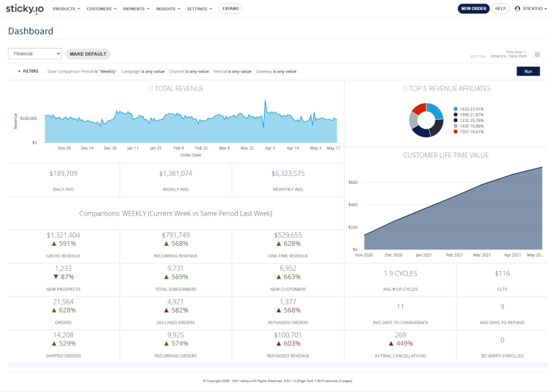Open the Products menu
The height and width of the screenshot is (392, 557).
66,9
